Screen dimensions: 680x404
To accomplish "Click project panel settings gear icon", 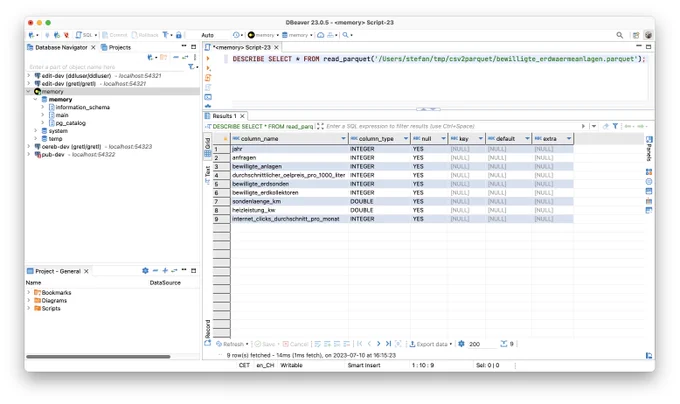I will (145, 270).
